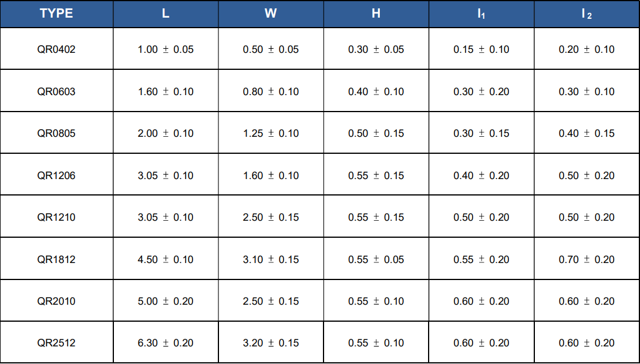The image size is (640, 364).
Task: Select the QR1206 row label
Action: coord(56,176)
